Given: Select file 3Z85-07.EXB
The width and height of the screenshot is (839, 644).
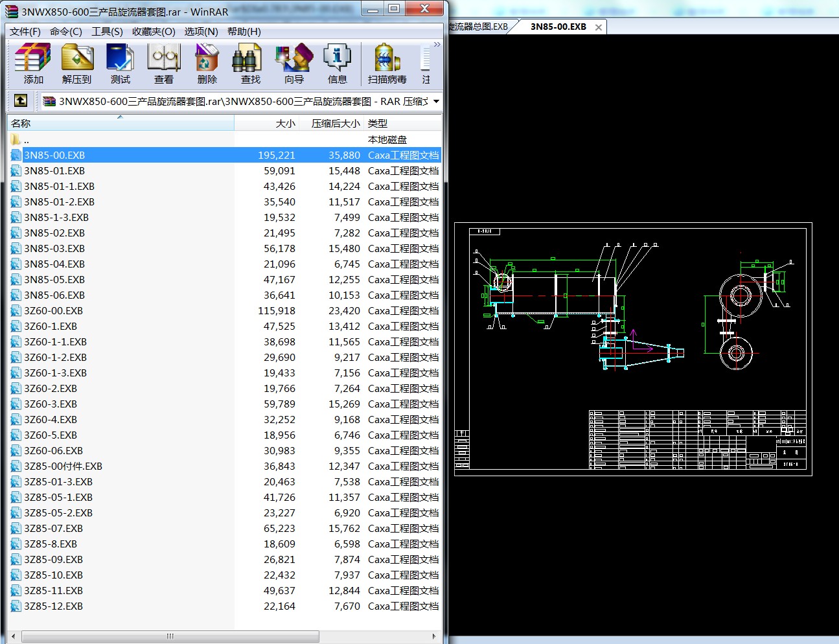Looking at the screenshot, I should 225,528.
